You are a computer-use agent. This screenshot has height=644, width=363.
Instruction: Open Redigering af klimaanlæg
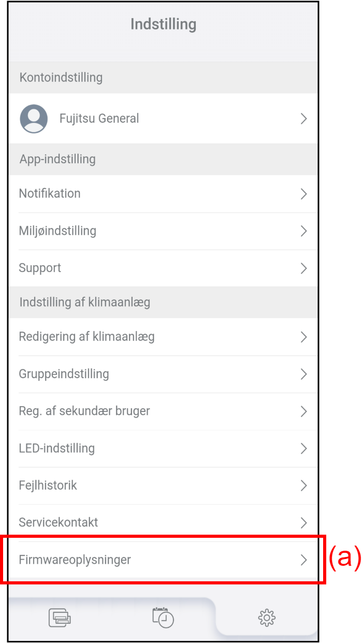point(163,337)
